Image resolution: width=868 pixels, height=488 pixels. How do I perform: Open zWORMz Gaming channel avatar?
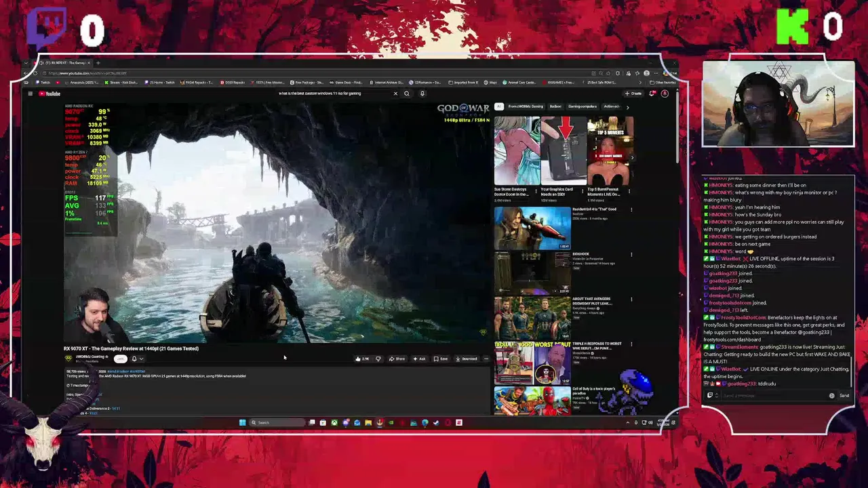click(x=68, y=359)
